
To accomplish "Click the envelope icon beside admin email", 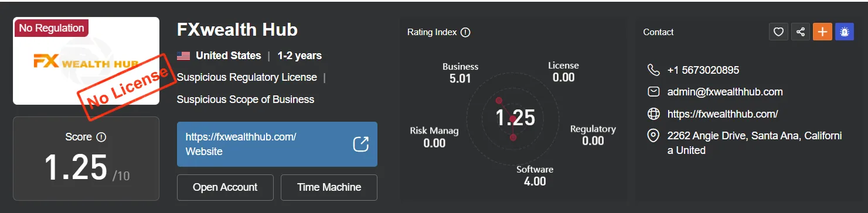I will tap(653, 92).
